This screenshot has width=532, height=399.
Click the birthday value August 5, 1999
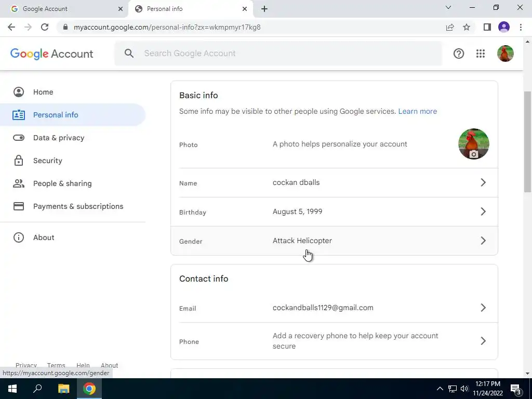298,212
